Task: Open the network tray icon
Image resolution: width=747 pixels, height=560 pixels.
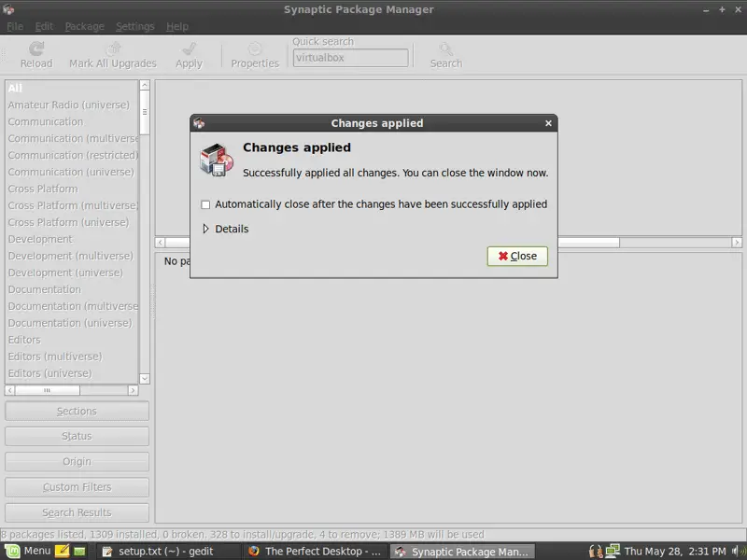Action: tap(613, 552)
